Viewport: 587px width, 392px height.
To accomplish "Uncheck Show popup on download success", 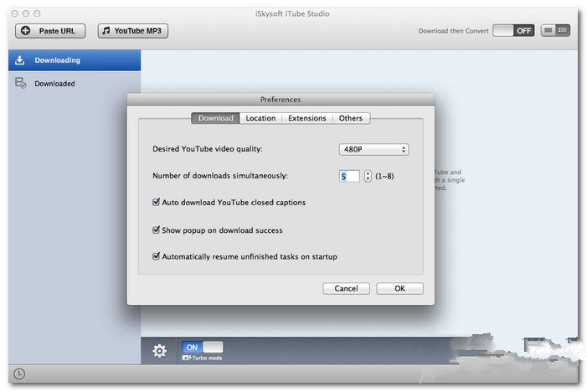I will (x=156, y=230).
